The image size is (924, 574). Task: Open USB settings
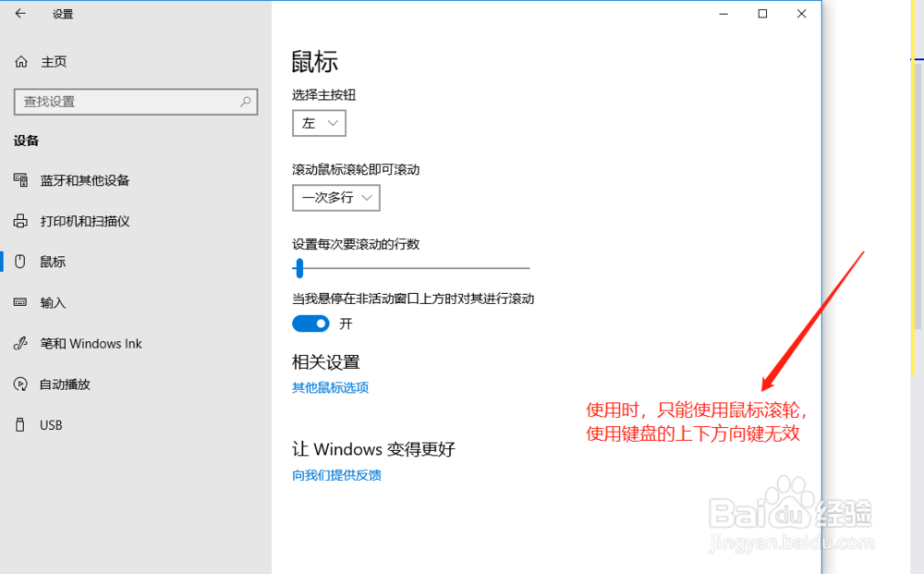tap(51, 425)
